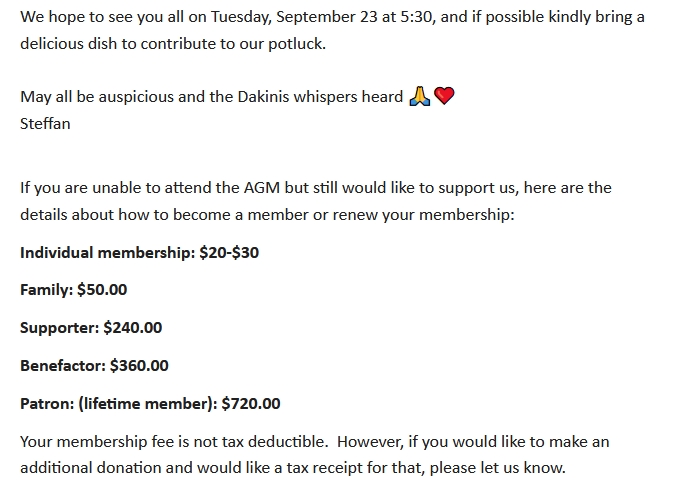Click the folded hands emoji
Viewport: 688px width, 496px height.
(419, 97)
